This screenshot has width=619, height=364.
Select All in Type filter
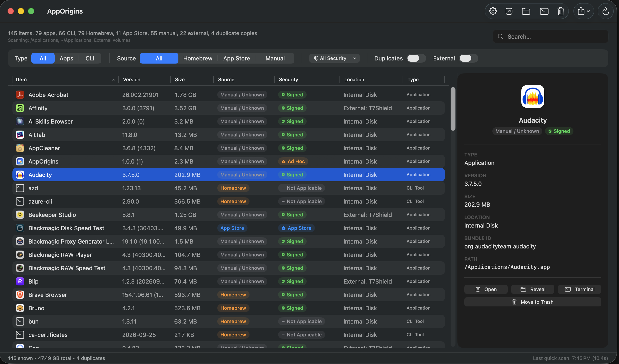pos(43,58)
